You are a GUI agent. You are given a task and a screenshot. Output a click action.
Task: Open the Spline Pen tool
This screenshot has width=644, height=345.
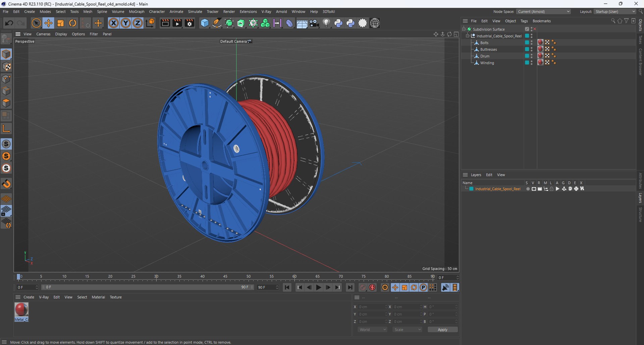coord(217,23)
